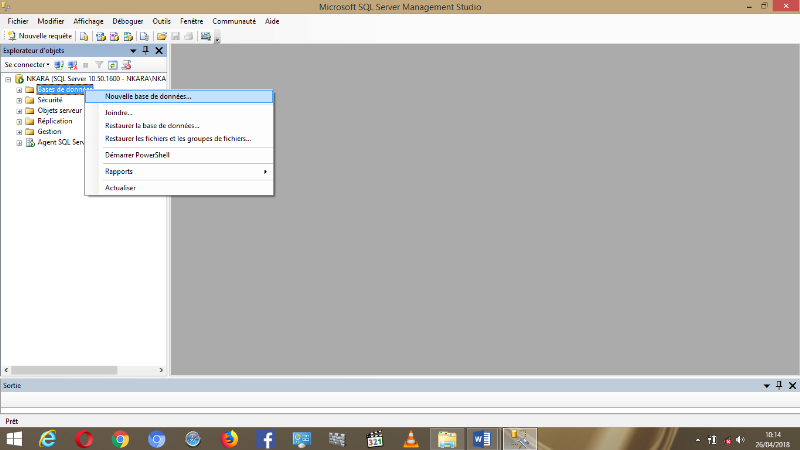Select the Objets serveur tree item
Screen dimensions: 800x450
[x=59, y=110]
